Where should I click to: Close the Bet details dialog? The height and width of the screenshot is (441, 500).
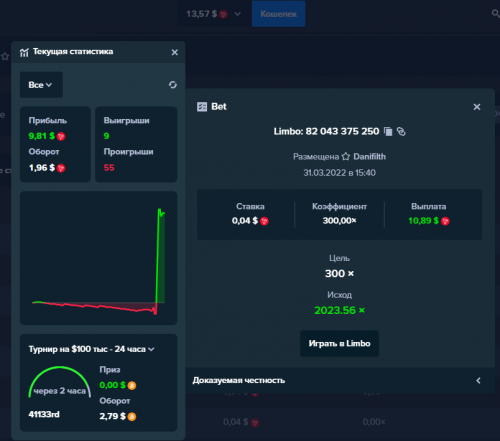pyautogui.click(x=477, y=107)
